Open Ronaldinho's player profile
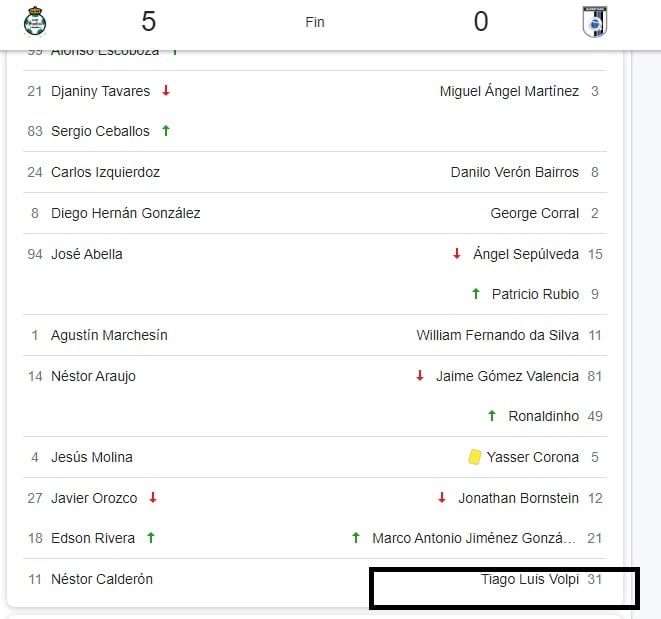 coord(543,416)
